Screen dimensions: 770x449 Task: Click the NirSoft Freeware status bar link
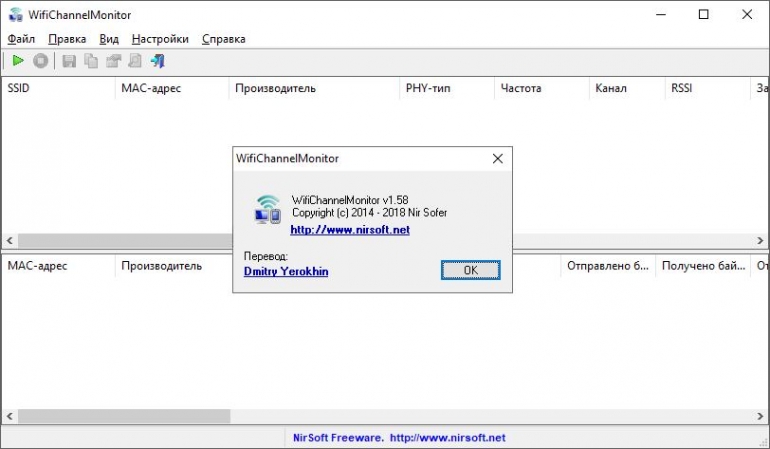(x=399, y=438)
